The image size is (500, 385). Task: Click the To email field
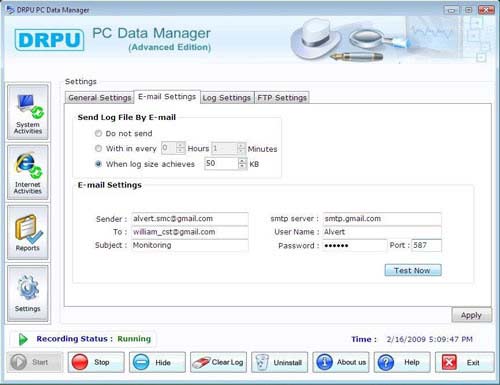(x=190, y=232)
